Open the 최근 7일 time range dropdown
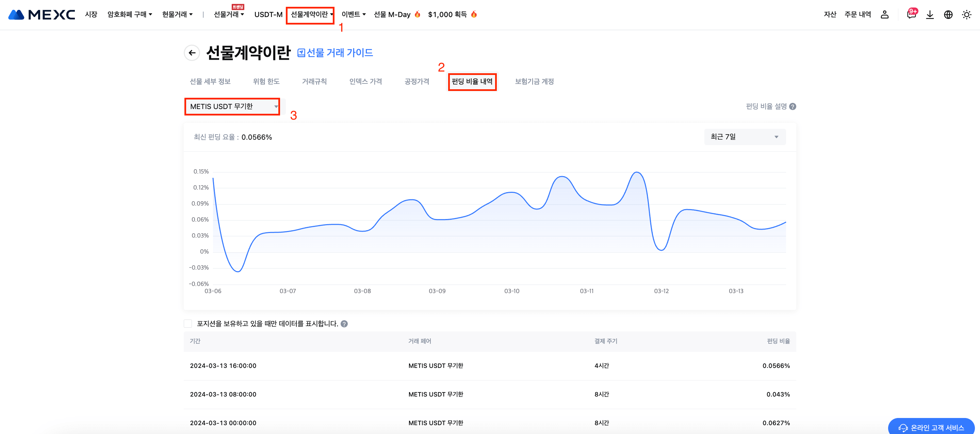 coord(745,137)
